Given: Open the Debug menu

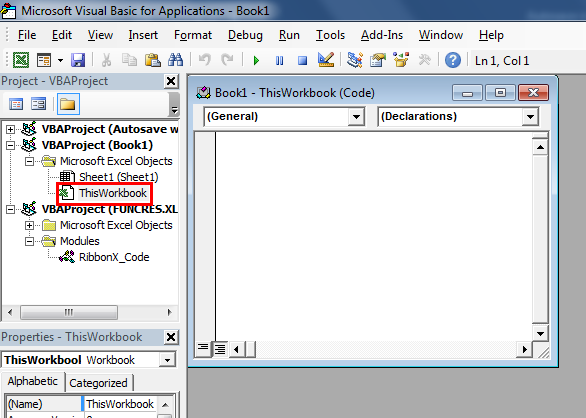Looking at the screenshot, I should [x=245, y=35].
